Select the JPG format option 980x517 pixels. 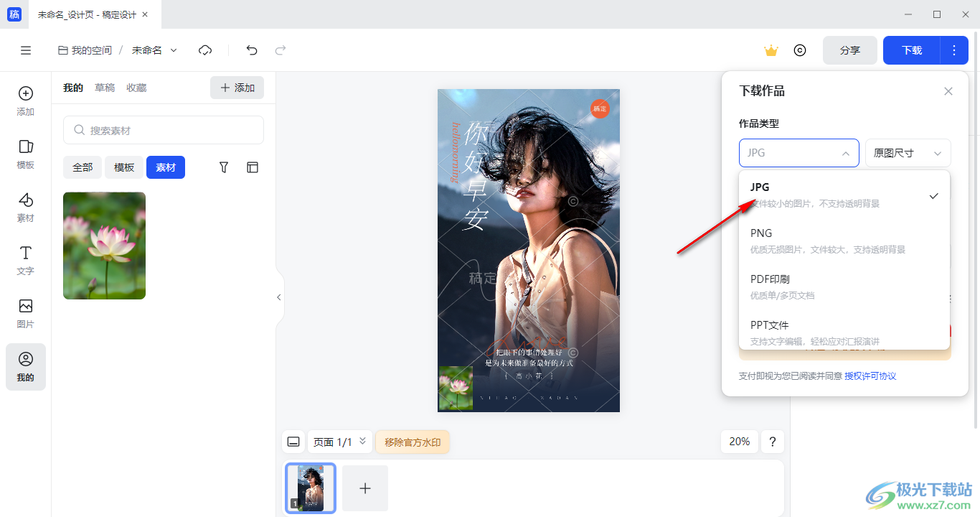pos(844,195)
